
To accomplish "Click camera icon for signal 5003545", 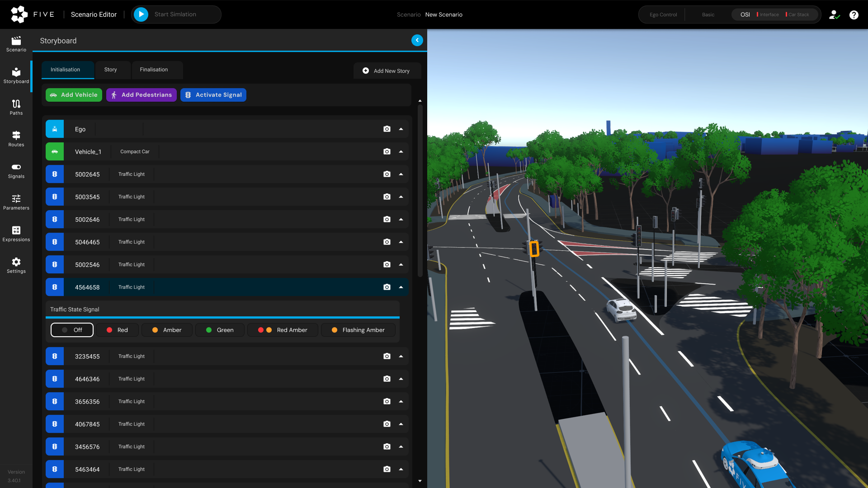I will [x=387, y=197].
